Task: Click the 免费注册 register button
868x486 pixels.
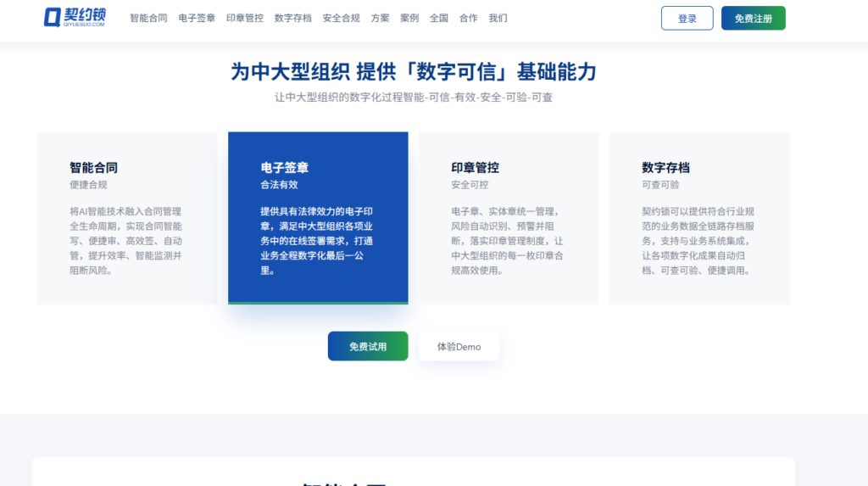Action: [x=753, y=19]
